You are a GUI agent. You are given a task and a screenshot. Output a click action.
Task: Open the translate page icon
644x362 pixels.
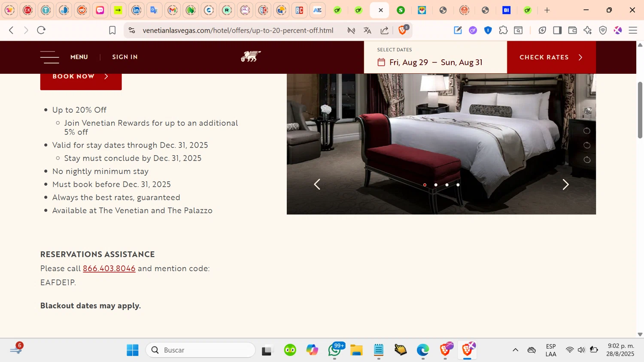coord(367,30)
